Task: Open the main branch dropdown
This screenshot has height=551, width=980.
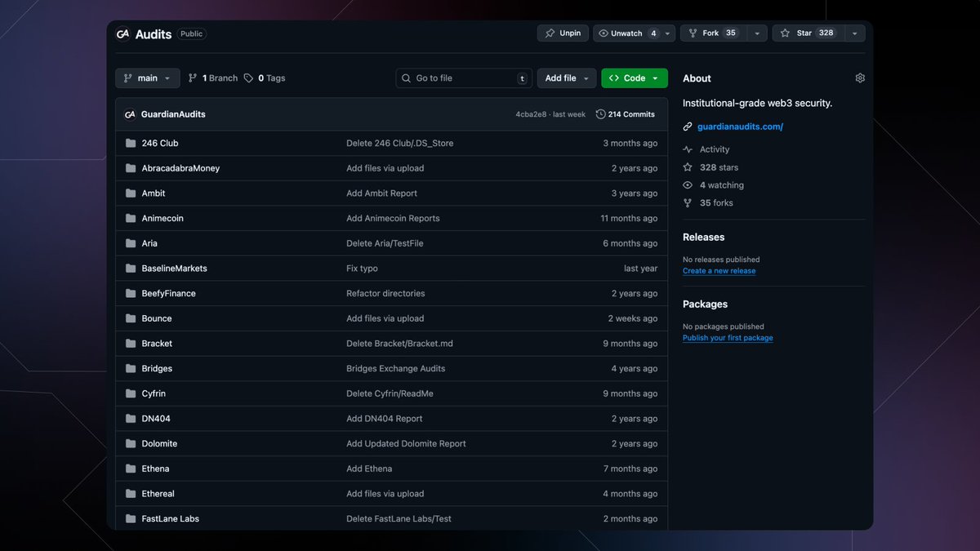Action: point(147,78)
